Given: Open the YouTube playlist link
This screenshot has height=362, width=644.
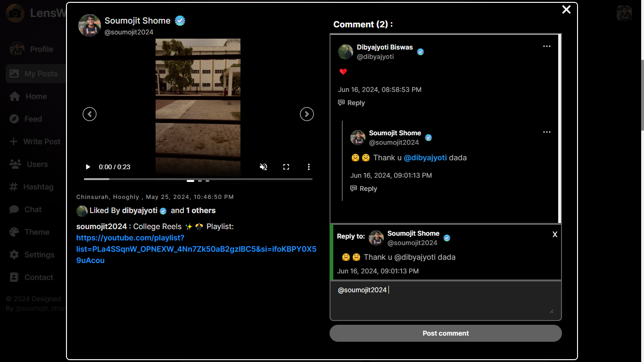Looking at the screenshot, I should click(196, 249).
